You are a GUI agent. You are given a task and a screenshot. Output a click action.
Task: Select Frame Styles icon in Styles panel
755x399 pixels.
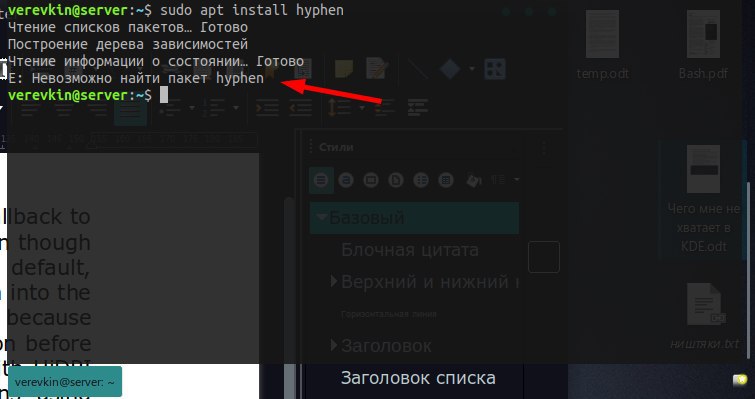point(371,180)
